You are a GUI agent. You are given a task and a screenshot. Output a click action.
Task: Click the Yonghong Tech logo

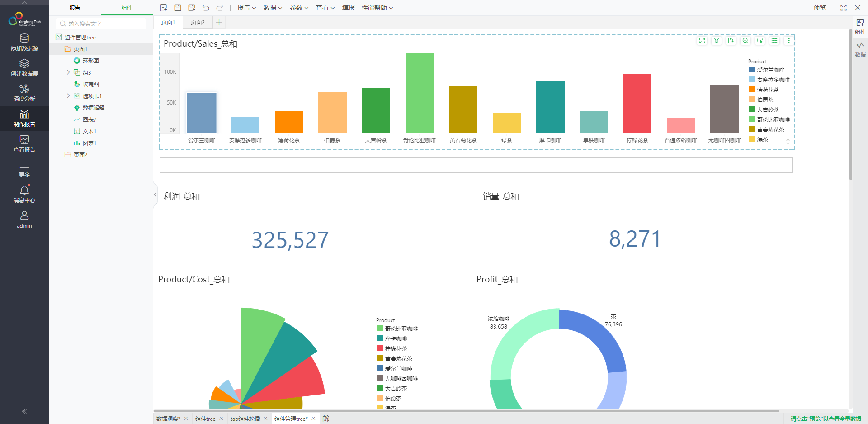(x=24, y=19)
